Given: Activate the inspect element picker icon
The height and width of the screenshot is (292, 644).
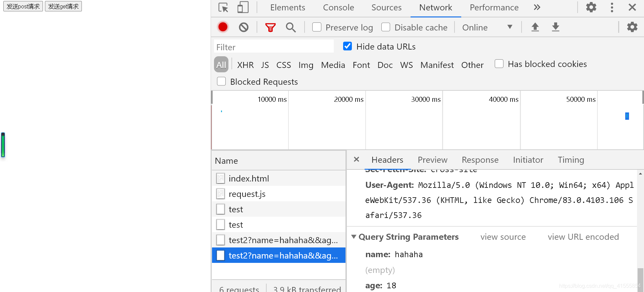Looking at the screenshot, I should pos(223,7).
